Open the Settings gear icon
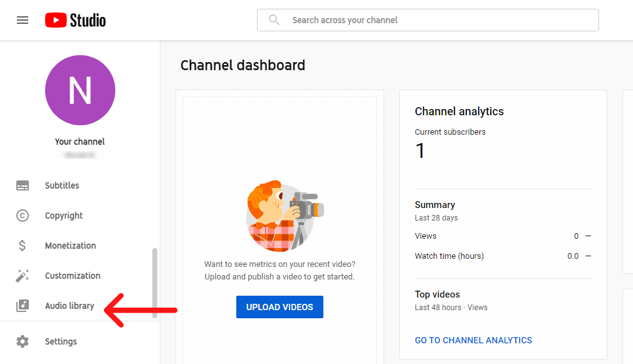The image size is (633, 364). tap(23, 341)
